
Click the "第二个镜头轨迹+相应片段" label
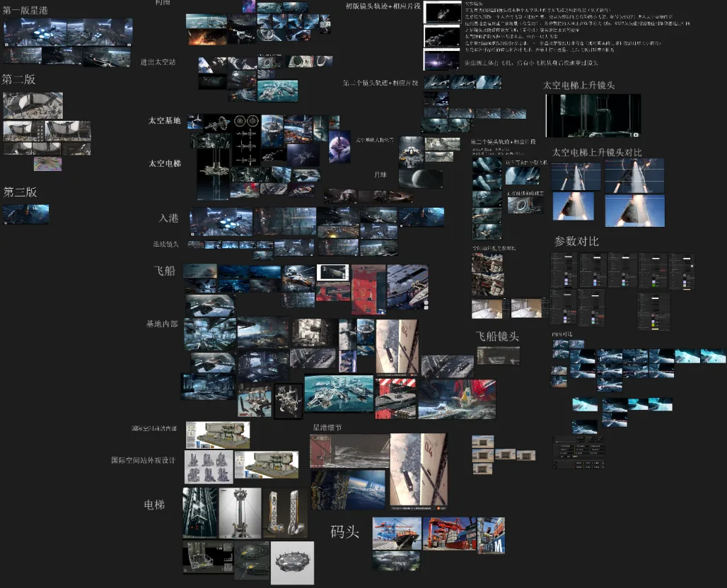tap(380, 83)
